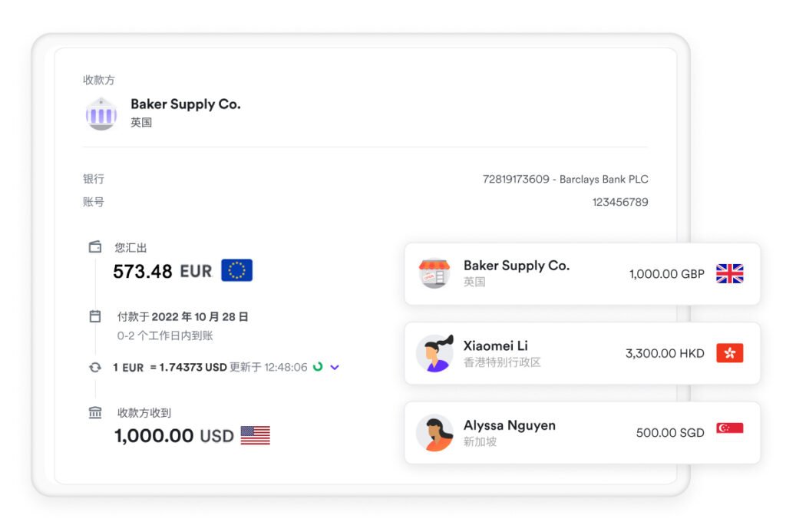Click the shop storefront avatar icon

(434, 273)
